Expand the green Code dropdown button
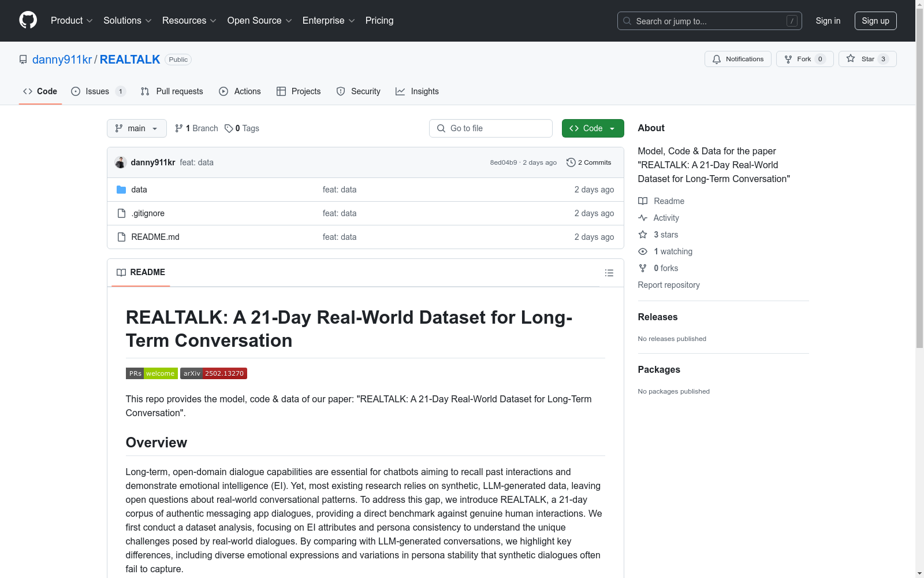 point(593,128)
